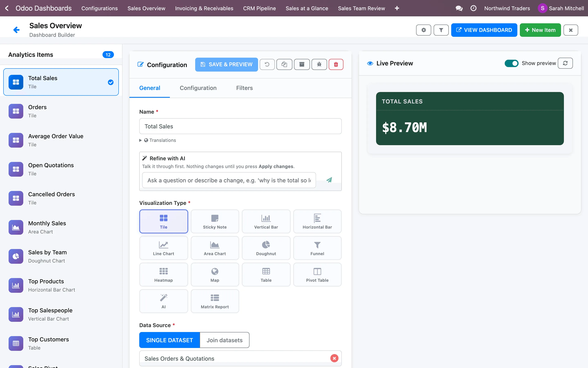The height and width of the screenshot is (368, 588).
Task: Expand the Translations section
Action: (x=158, y=140)
